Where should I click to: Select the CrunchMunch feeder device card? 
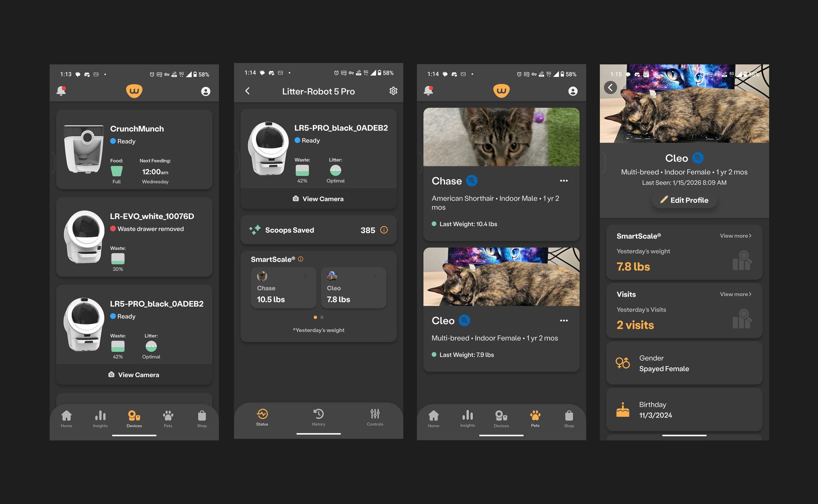pyautogui.click(x=134, y=150)
